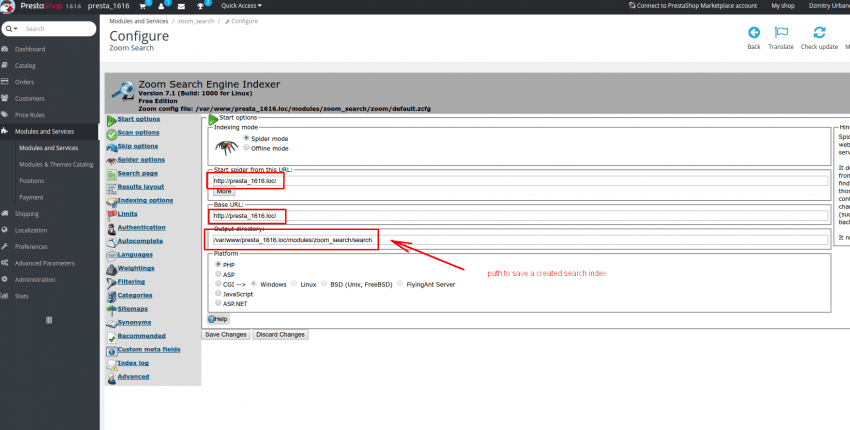
Task: Open Modules & Themes Catalog submenu item
Action: (56, 164)
